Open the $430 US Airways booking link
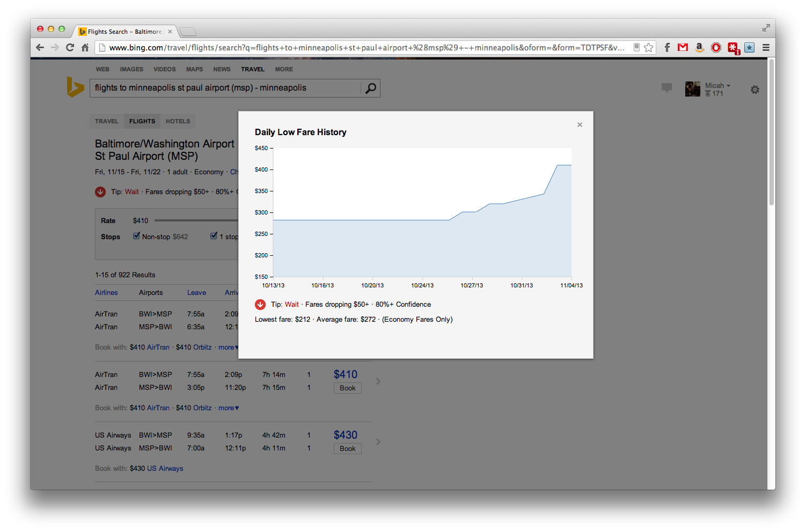Image resolution: width=806 pixels, height=532 pixels. coord(165,469)
